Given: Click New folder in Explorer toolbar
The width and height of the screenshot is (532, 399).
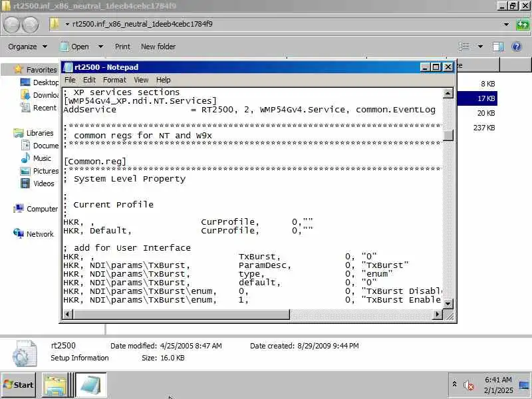Looking at the screenshot, I should (x=158, y=47).
